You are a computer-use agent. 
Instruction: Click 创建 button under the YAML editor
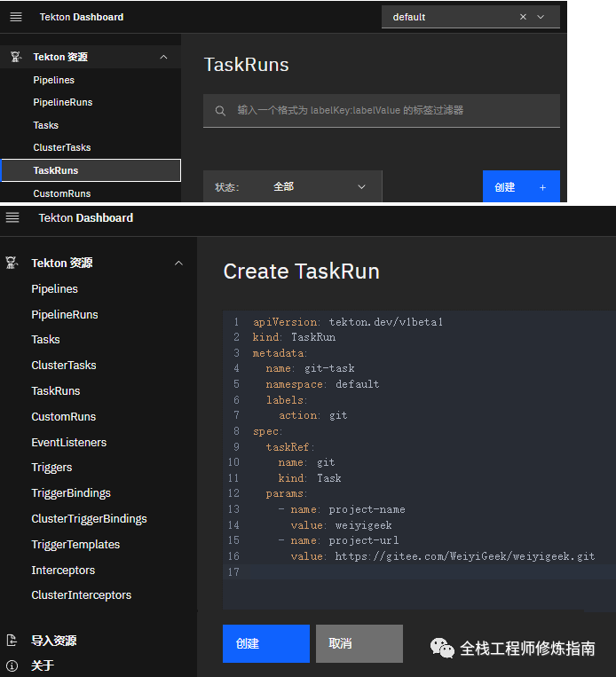pyautogui.click(x=266, y=643)
